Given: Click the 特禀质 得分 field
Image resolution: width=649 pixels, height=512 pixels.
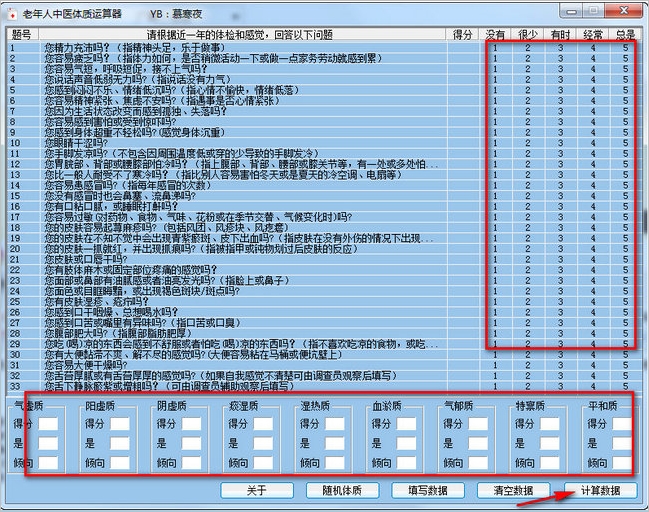Looking at the screenshot, I should pos(550,424).
